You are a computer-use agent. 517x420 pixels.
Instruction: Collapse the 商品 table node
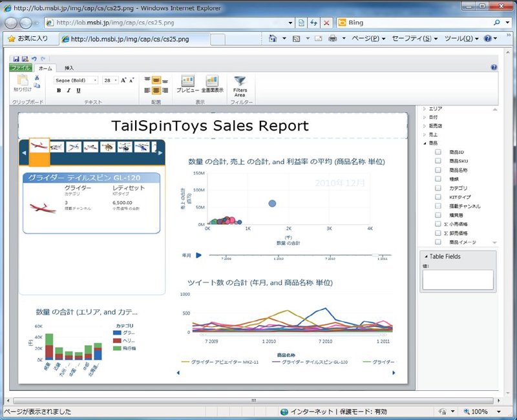(x=425, y=143)
